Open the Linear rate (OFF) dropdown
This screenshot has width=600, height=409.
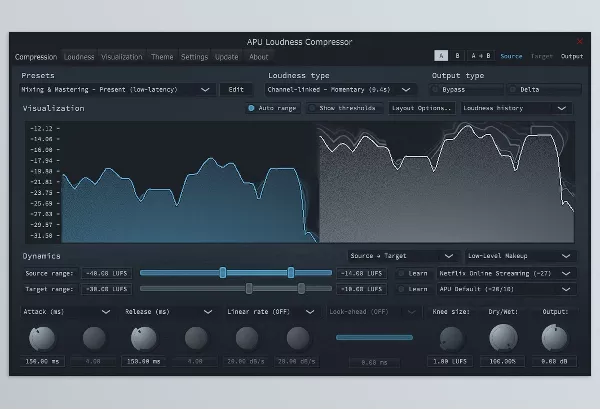[x=271, y=312]
